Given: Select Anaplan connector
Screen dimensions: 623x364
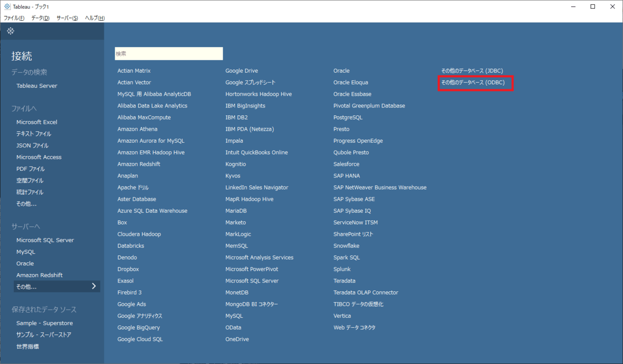Looking at the screenshot, I should click(x=128, y=176).
